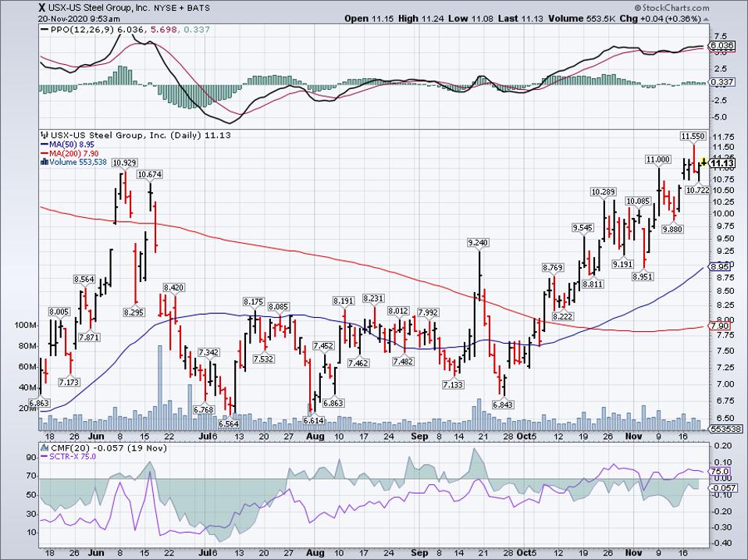Image resolution: width=748 pixels, height=560 pixels.
Task: Click the 7.90 moving average axis tag
Action: point(719,326)
